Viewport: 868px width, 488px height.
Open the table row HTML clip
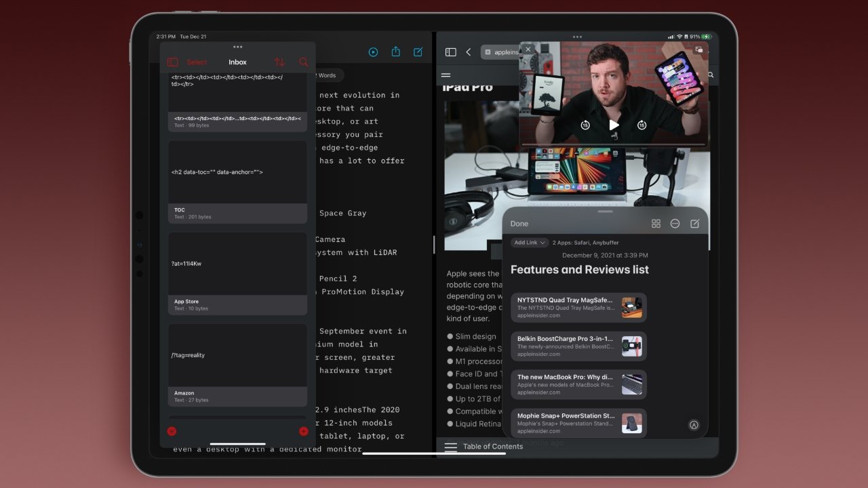pos(237,101)
